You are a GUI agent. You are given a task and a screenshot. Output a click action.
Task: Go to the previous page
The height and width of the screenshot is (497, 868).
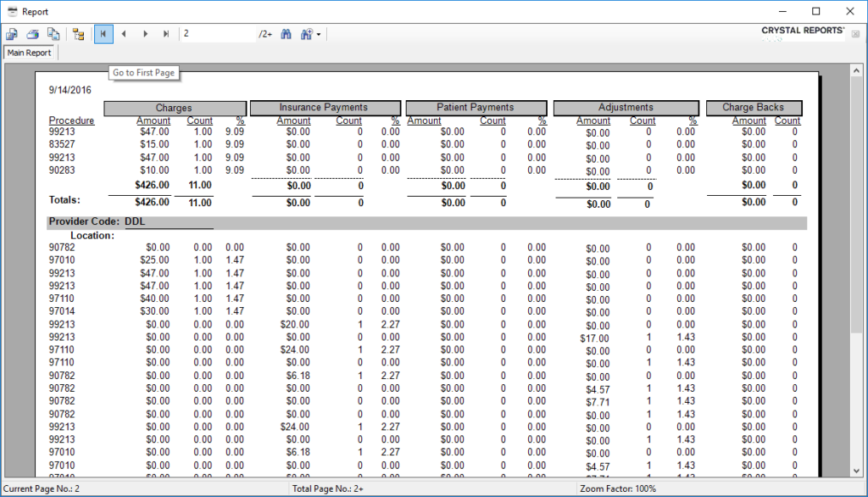pyautogui.click(x=125, y=34)
